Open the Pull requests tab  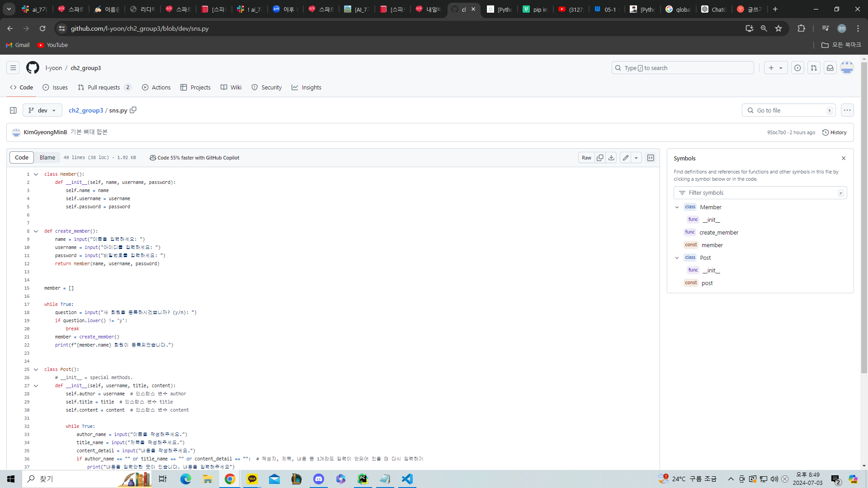point(104,88)
